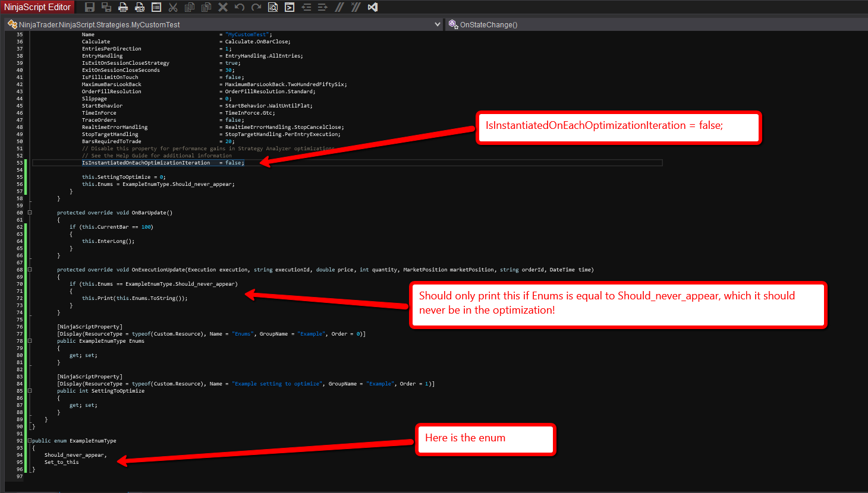Click the Decrease indent icon
Image resolution: width=868 pixels, height=493 pixels.
coord(306,7)
